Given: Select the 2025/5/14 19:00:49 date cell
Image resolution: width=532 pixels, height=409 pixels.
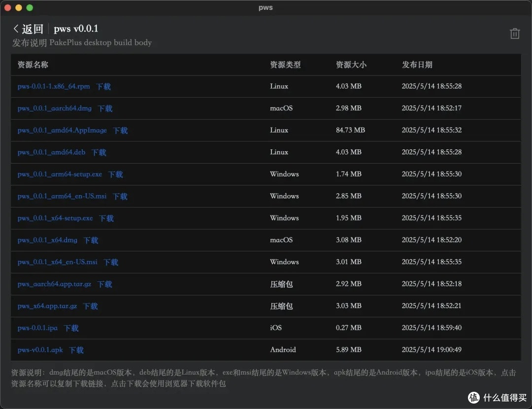Looking at the screenshot, I should pyautogui.click(x=432, y=349).
